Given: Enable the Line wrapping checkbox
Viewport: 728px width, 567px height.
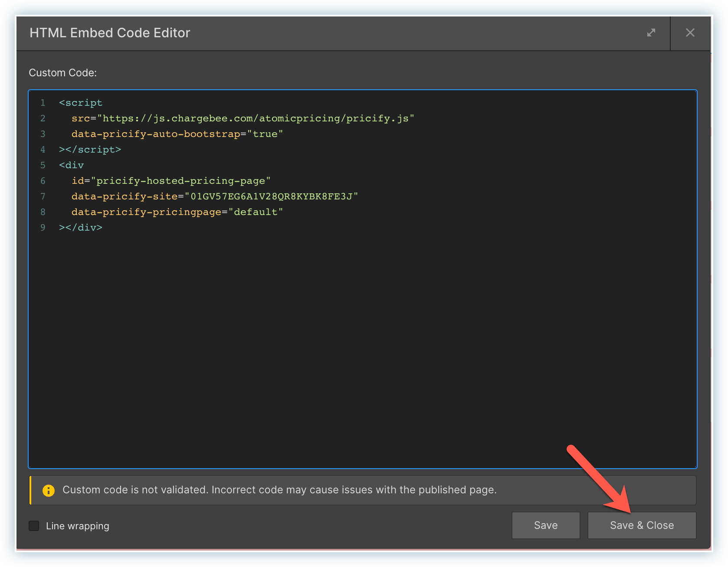Looking at the screenshot, I should tap(34, 526).
